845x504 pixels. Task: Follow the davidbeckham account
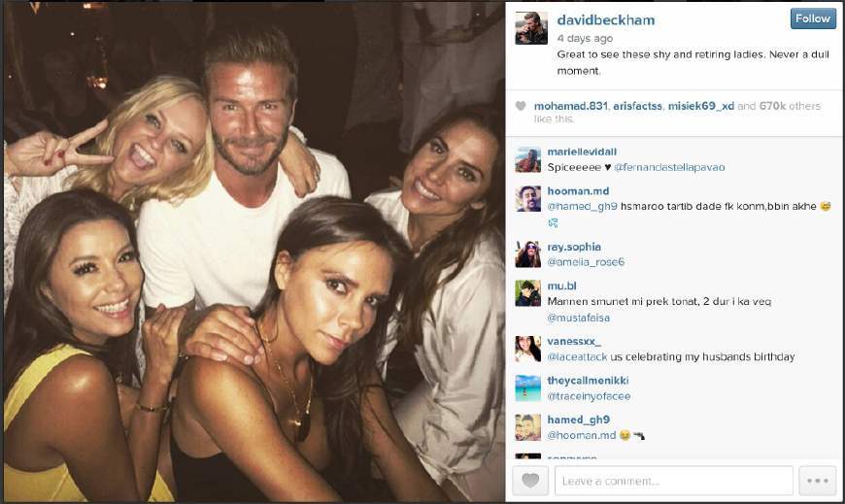pyautogui.click(x=813, y=18)
